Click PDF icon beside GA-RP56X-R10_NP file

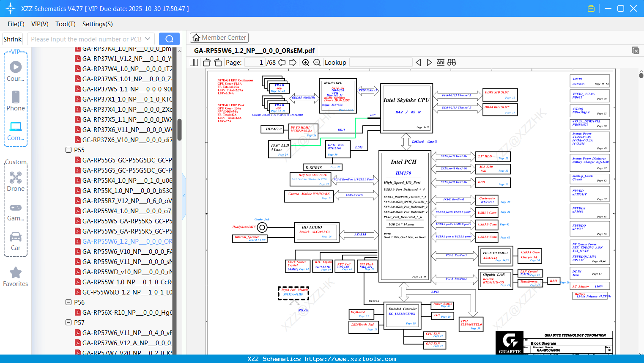click(78, 312)
